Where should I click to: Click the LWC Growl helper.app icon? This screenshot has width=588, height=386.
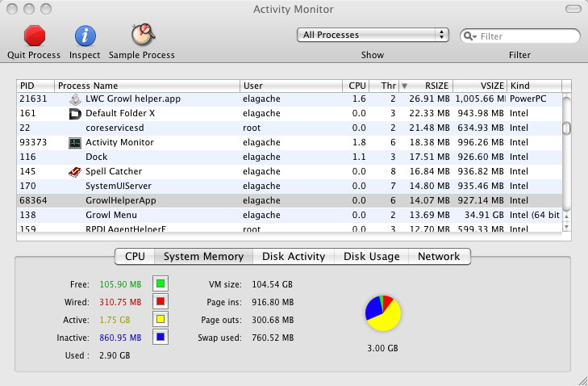(x=75, y=99)
